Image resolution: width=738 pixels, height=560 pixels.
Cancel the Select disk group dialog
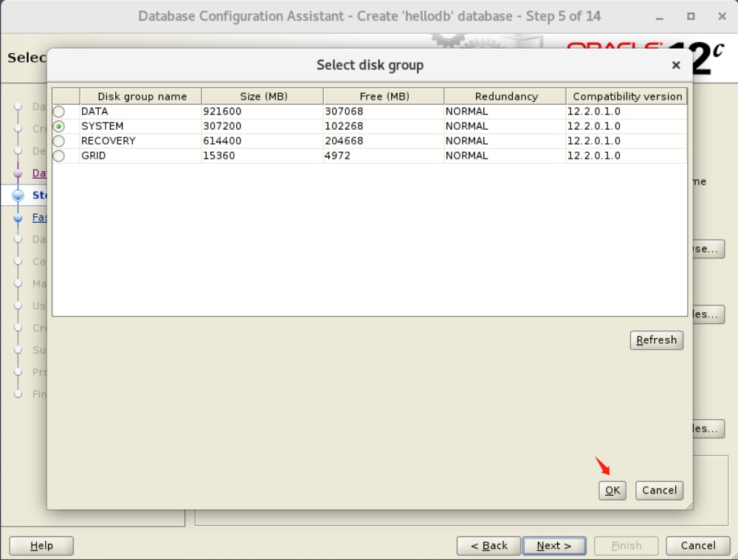tap(659, 491)
